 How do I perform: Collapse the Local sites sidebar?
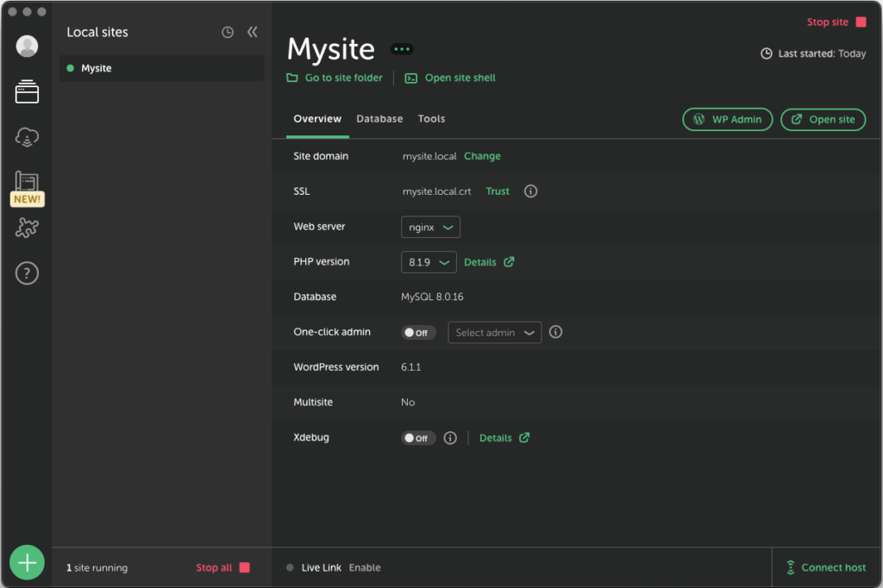click(x=253, y=32)
